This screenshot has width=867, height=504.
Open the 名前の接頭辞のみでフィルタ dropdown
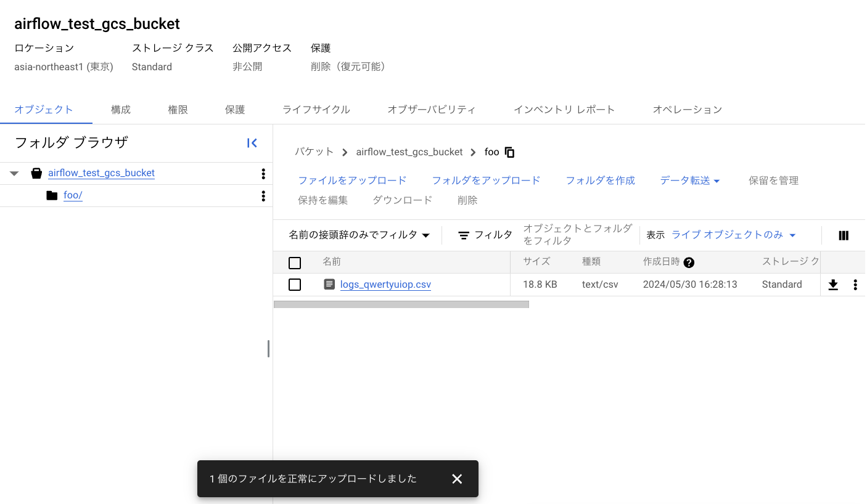click(x=359, y=235)
